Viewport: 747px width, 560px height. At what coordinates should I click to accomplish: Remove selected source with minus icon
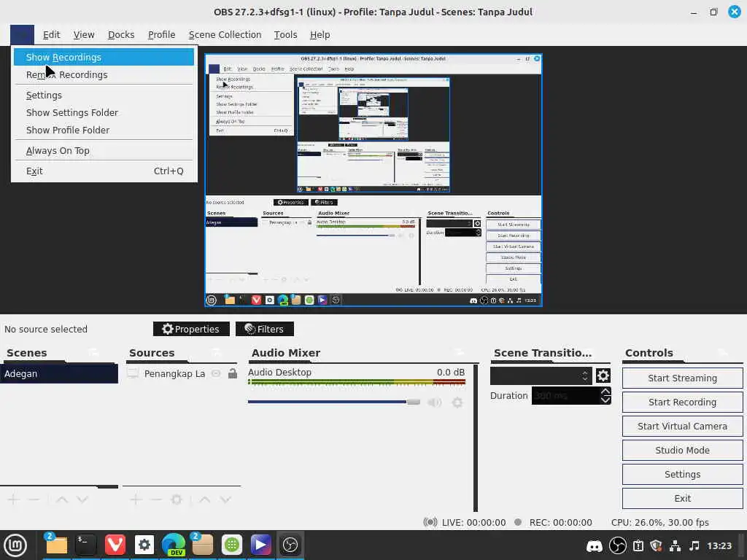(x=156, y=499)
